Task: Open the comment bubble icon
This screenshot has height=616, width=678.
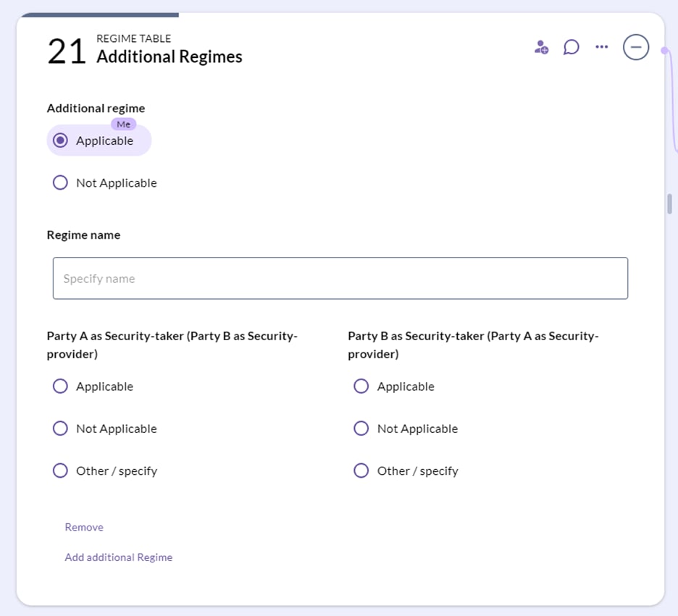Action: 572,47
